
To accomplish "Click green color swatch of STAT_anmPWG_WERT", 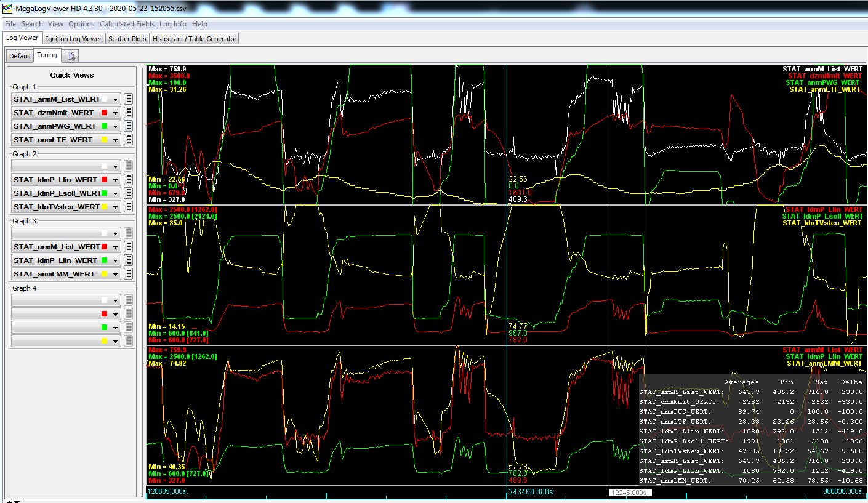I will [105, 126].
